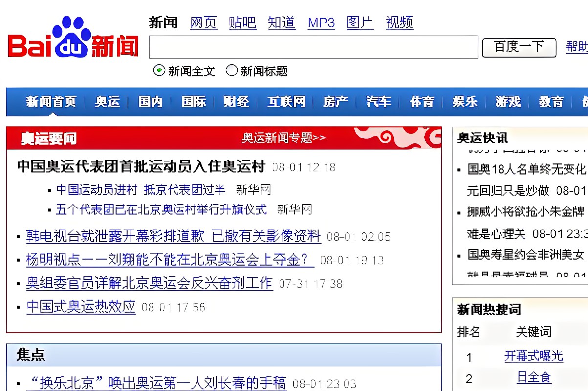Switch to the 教育 tab
Image resolution: width=588 pixels, height=391 pixels.
[x=551, y=102]
